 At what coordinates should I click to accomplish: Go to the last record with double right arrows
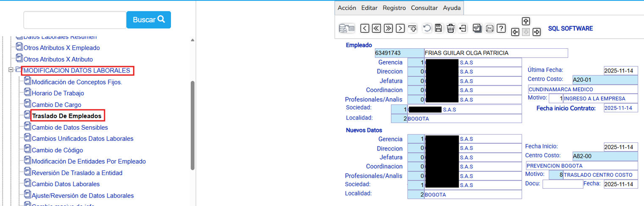tap(388, 28)
